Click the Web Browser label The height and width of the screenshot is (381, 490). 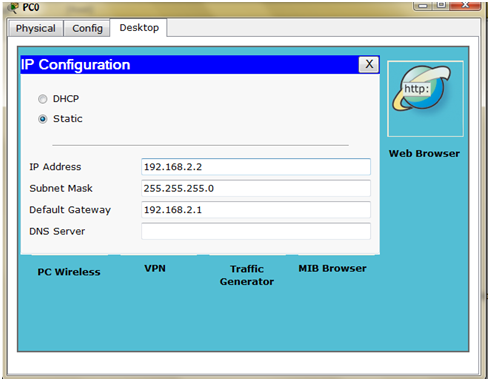coord(424,153)
